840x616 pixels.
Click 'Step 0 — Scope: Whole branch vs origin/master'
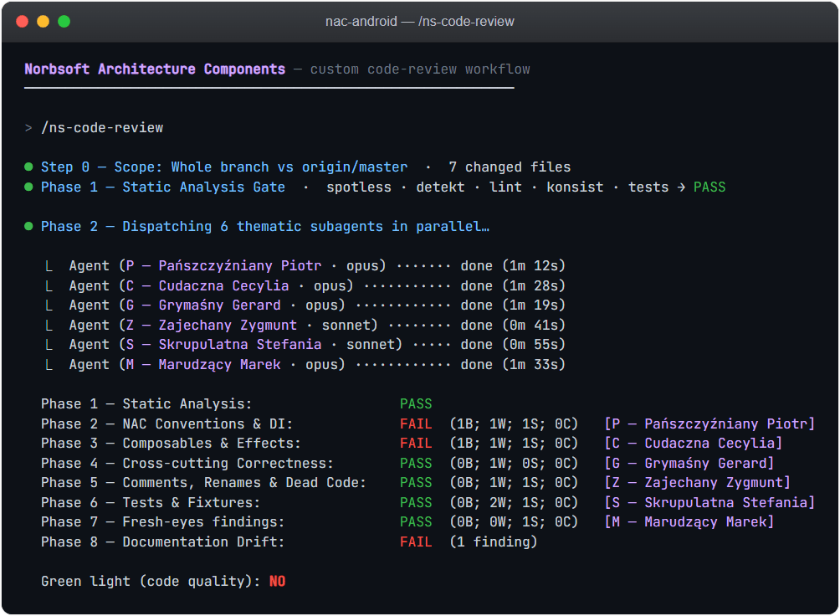click(x=224, y=167)
